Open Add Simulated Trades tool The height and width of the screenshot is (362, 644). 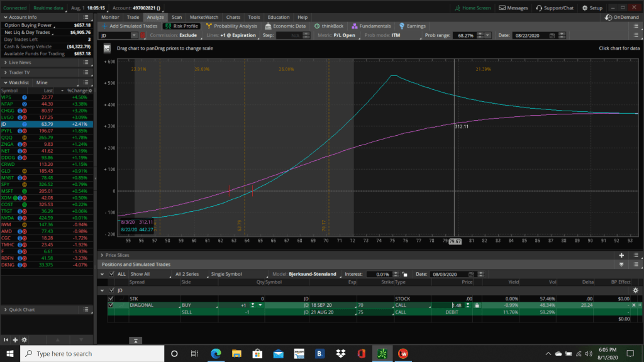pyautogui.click(x=131, y=26)
